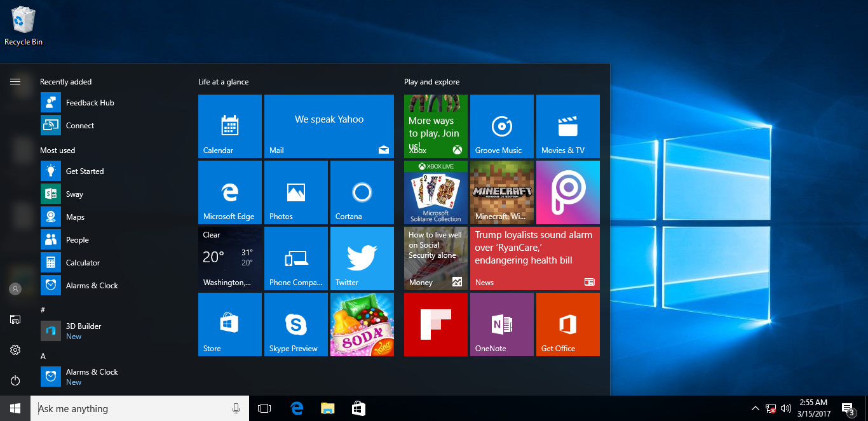Open the Power options button

15,380
